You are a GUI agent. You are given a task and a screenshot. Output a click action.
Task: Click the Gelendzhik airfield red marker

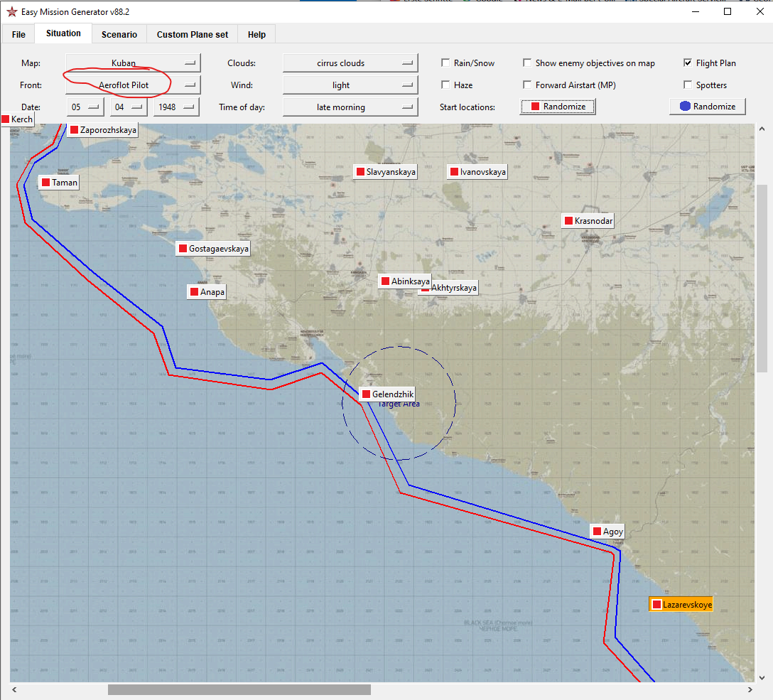[366, 394]
